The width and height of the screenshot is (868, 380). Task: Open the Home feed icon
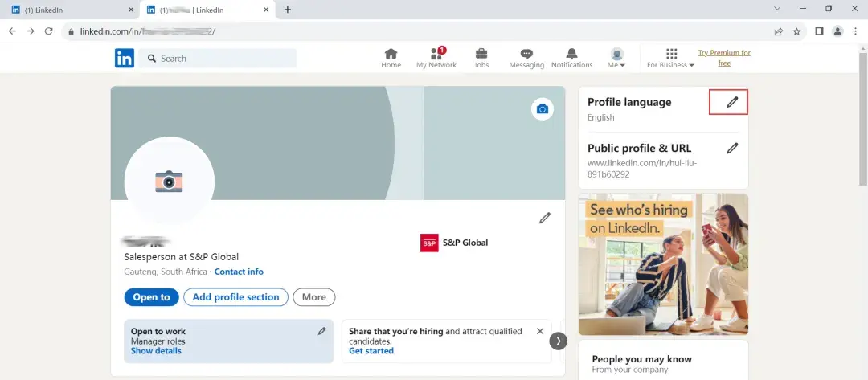coord(391,54)
